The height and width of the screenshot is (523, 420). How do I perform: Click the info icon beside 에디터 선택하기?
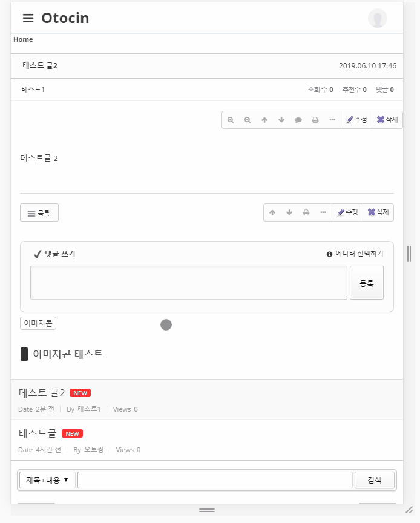329,254
